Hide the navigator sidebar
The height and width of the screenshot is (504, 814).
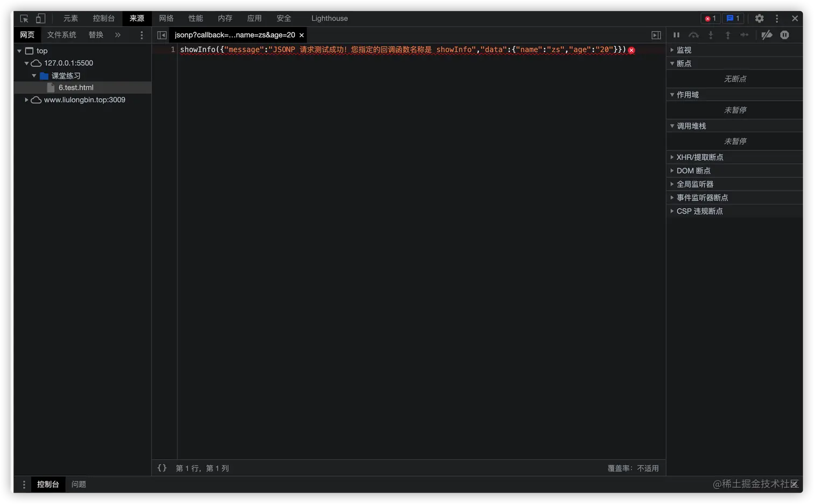coord(162,35)
